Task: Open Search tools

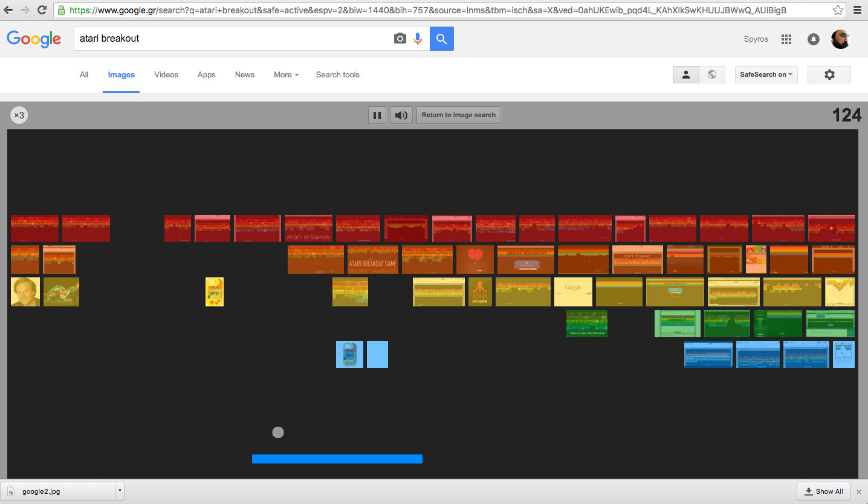Action: 338,75
